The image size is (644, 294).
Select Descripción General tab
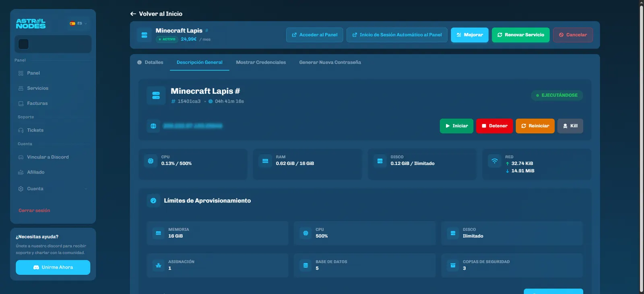tap(200, 62)
